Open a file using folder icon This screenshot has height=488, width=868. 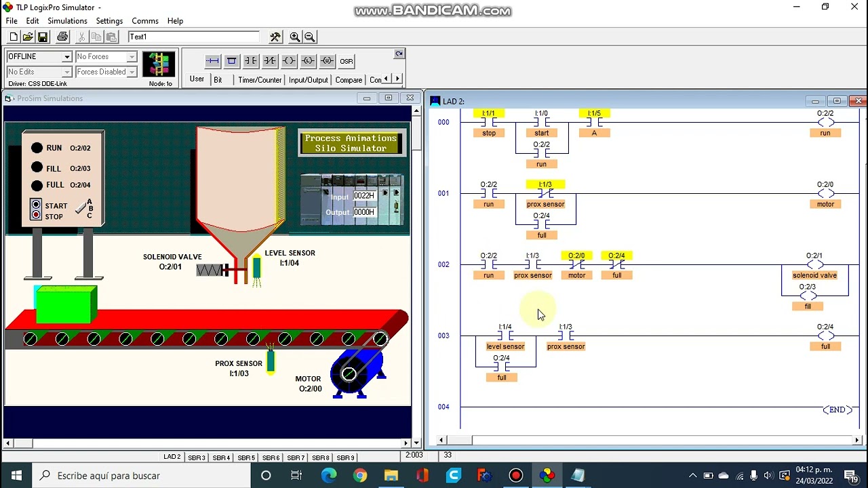[28, 37]
